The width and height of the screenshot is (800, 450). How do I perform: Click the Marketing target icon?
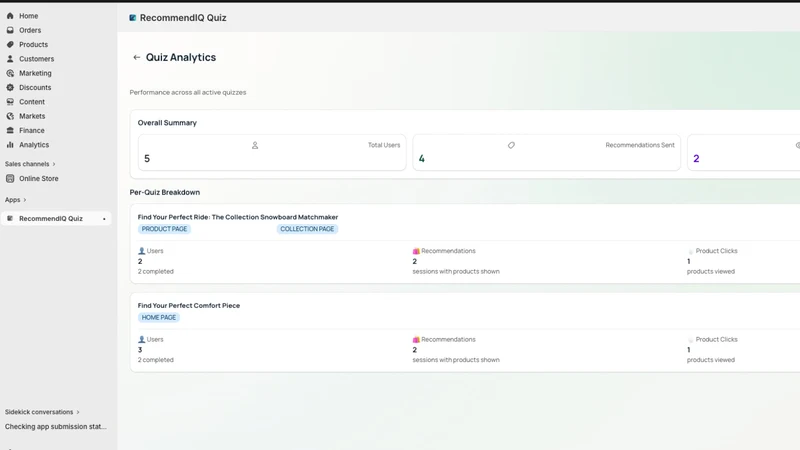click(x=10, y=73)
